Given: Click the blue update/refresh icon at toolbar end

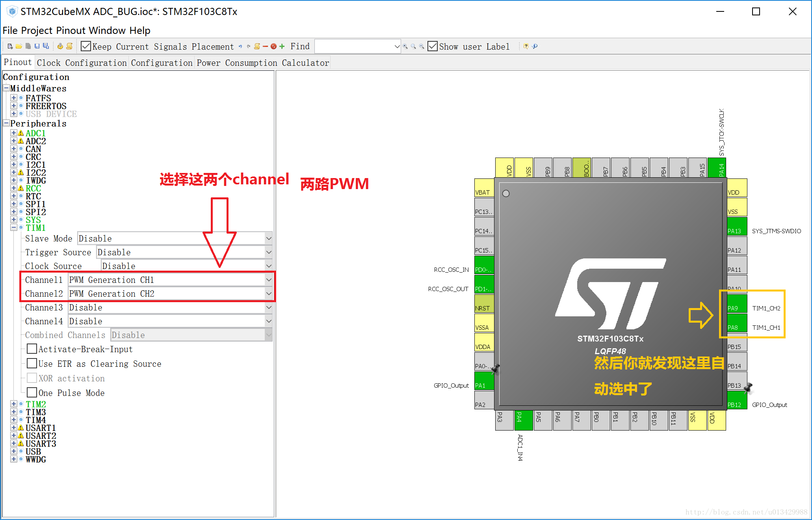Looking at the screenshot, I should tap(535, 46).
